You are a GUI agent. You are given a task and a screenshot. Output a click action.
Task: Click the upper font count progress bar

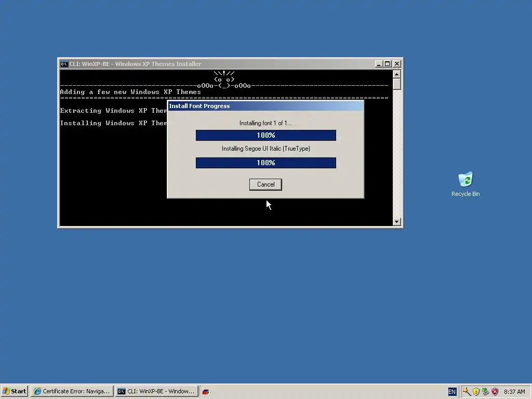[x=265, y=135]
